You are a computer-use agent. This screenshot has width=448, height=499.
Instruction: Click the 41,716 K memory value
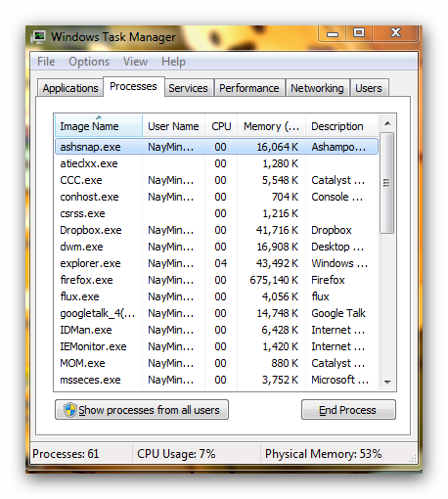(277, 230)
